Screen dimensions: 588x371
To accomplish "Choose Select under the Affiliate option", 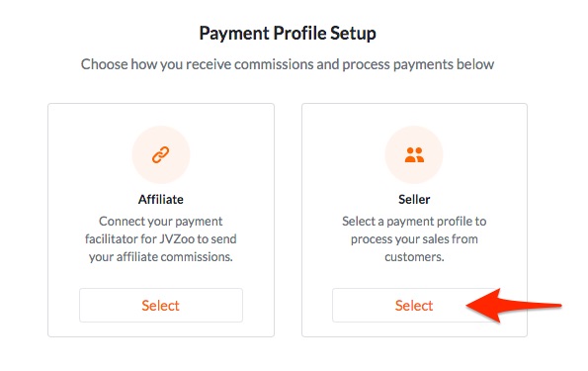I will (x=161, y=306).
